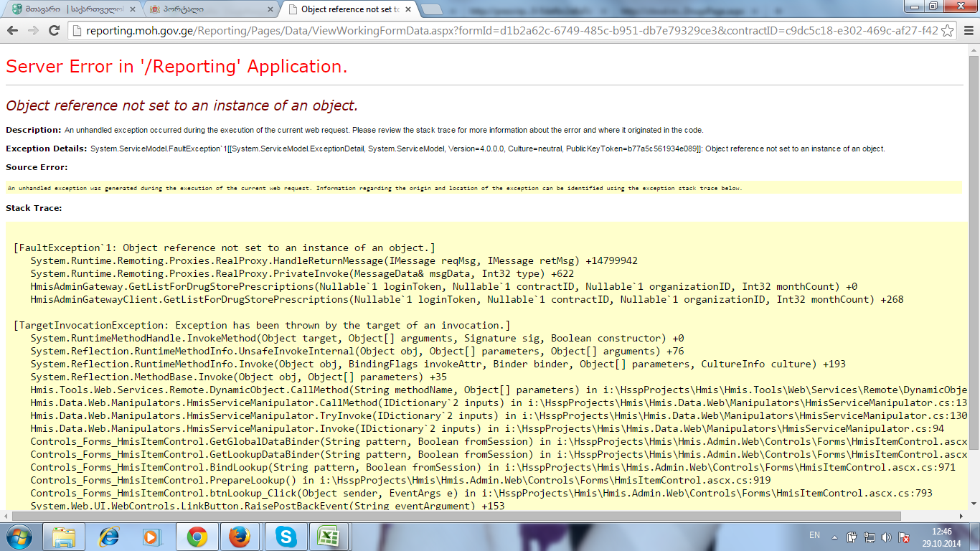Close the 'Object reference not set' tab

point(407,9)
